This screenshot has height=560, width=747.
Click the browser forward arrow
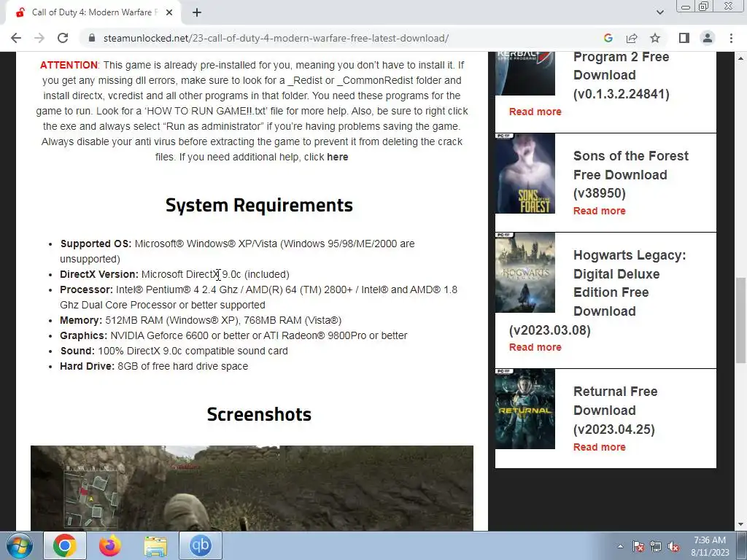pyautogui.click(x=39, y=38)
